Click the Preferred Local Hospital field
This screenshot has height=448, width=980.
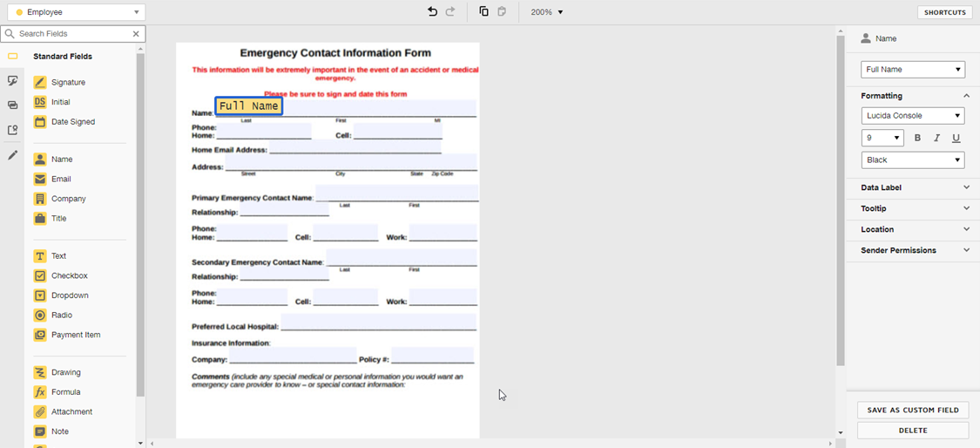pyautogui.click(x=378, y=322)
